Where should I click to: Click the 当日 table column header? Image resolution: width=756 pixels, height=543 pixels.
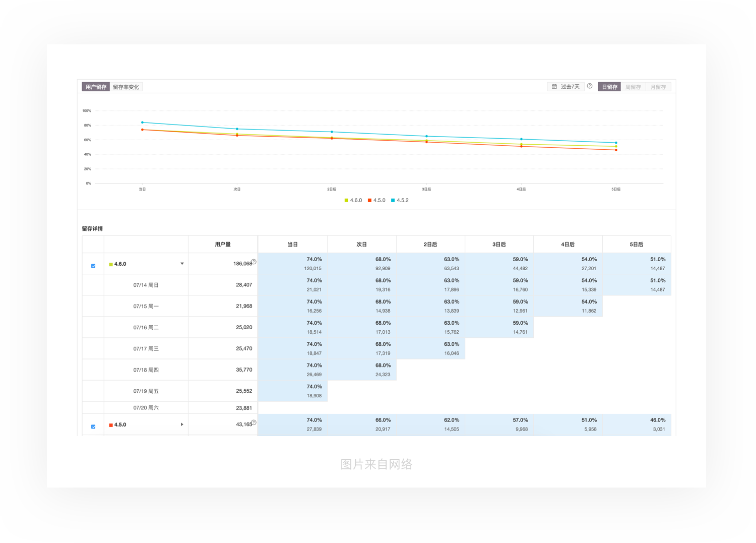[293, 245]
